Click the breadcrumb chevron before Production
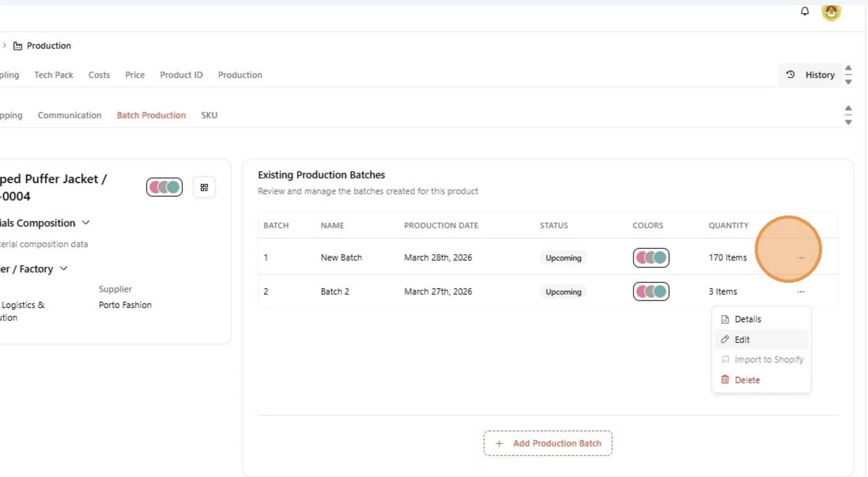This screenshot has width=868, height=477. [4, 46]
